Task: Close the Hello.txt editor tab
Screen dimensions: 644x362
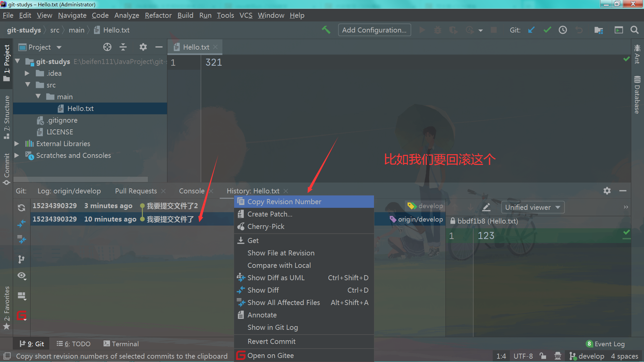Action: point(215,47)
